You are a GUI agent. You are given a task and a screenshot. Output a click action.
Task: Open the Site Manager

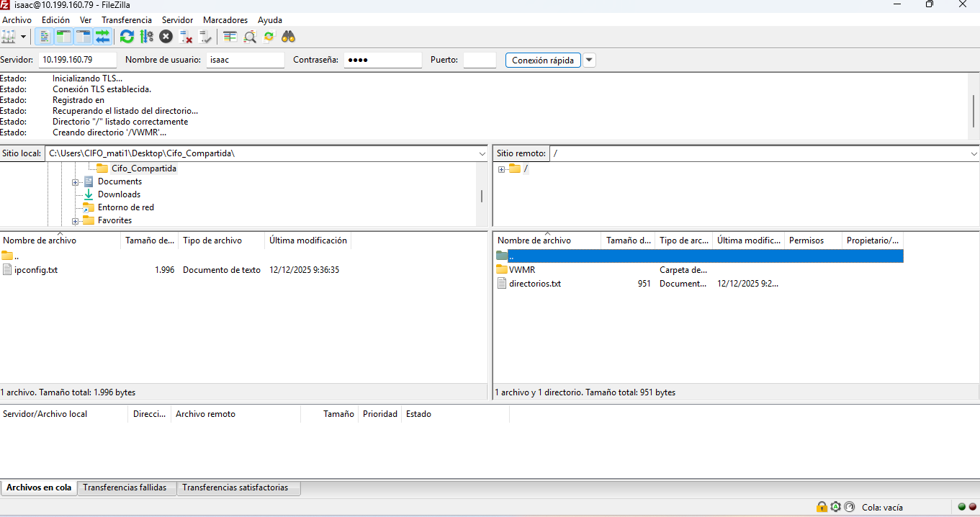click(x=9, y=36)
